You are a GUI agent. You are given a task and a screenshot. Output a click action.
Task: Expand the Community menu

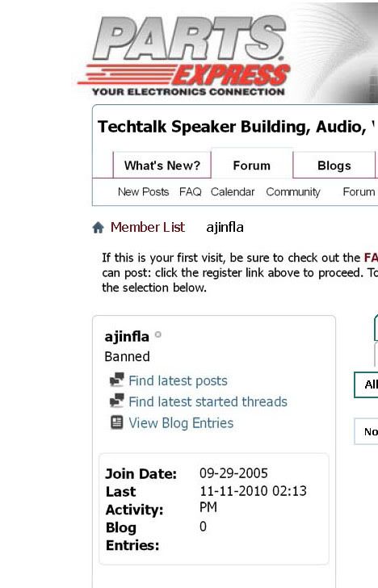click(293, 192)
